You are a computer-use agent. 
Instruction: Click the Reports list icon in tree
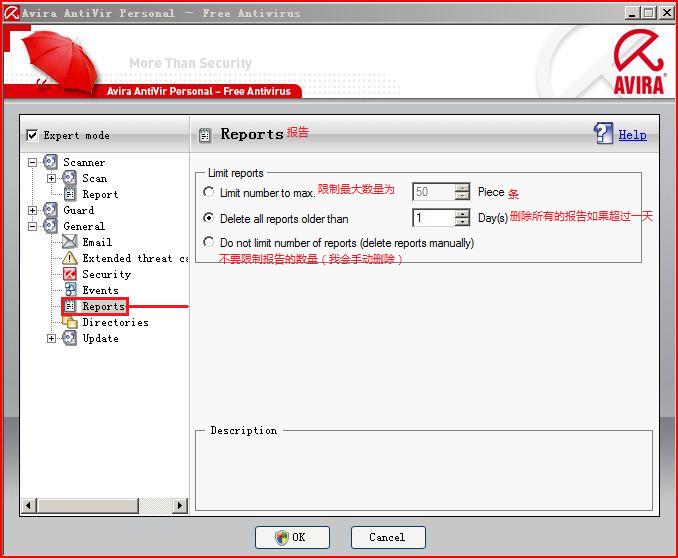pos(70,306)
